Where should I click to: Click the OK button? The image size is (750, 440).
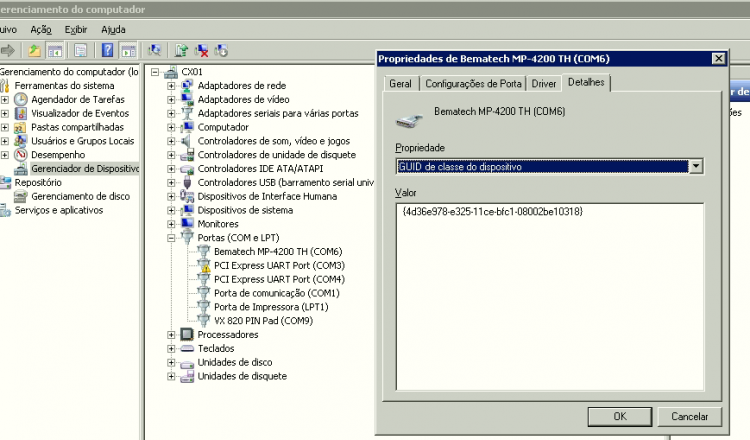[619, 417]
